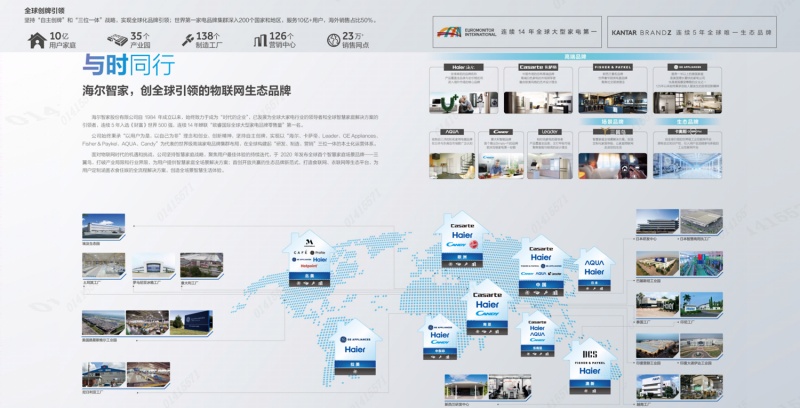Image resolution: width=800 pixels, height=408 pixels.
Task: Select the GE Appliances brand label badge
Action: (687, 67)
